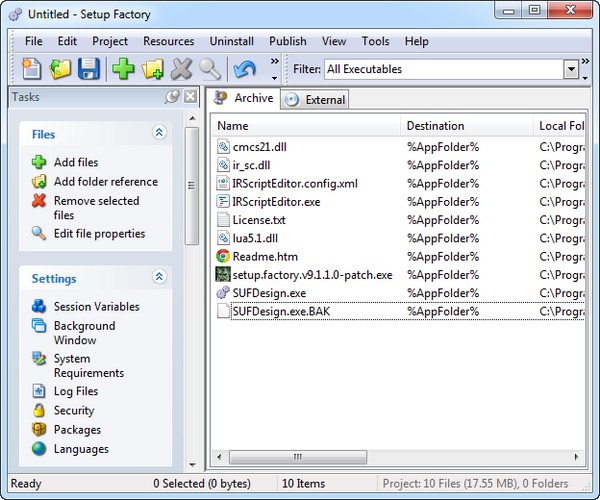Close the Tasks pane
600x500 pixels.
point(190,97)
